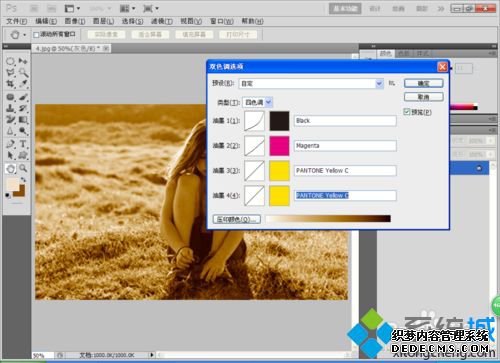Select the Lasso tool
The image size is (500, 363).
10,72
